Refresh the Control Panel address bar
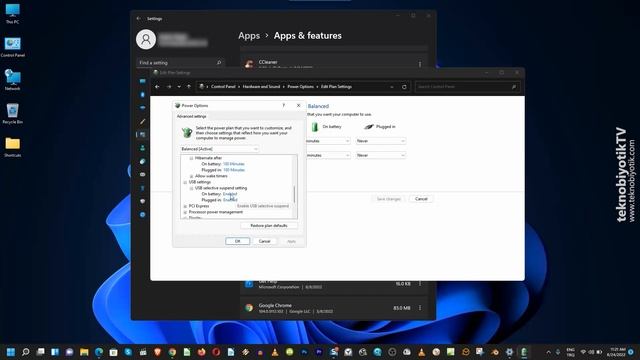Viewport: 640px width, 360px height. pos(404,87)
